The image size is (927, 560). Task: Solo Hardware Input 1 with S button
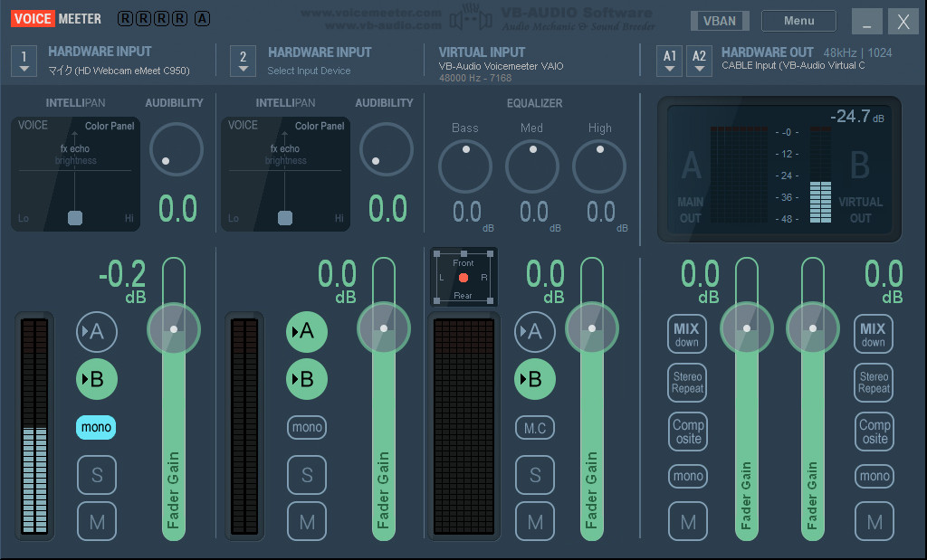coord(97,475)
